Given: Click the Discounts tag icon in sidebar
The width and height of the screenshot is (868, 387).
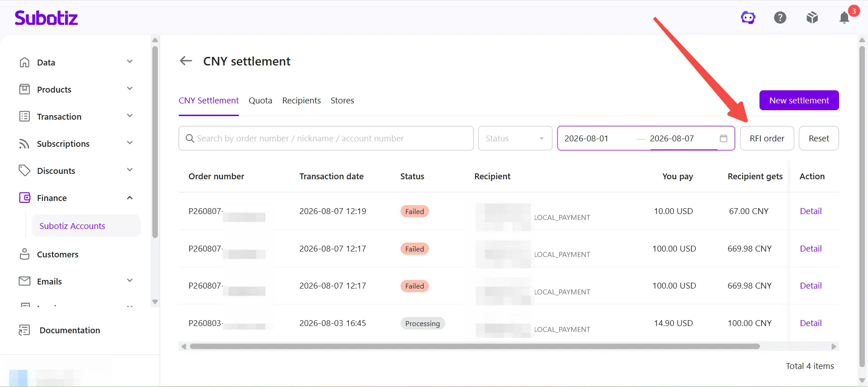Looking at the screenshot, I should coord(24,171).
